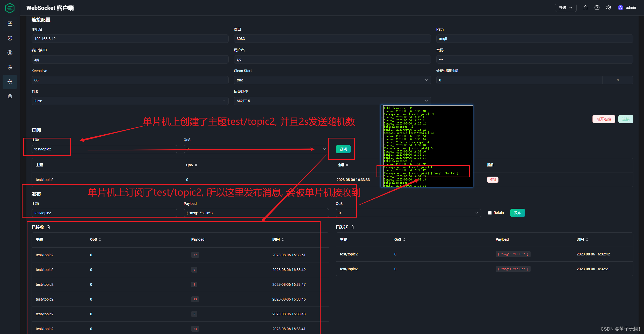Open the dashboard monitoring sidebar icon

point(10,24)
